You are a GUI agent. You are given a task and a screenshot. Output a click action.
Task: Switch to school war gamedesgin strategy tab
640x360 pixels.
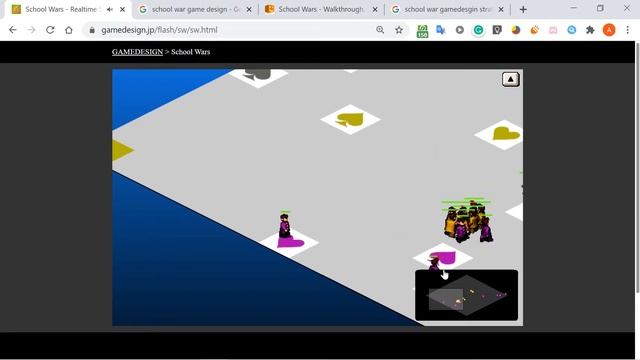click(447, 9)
